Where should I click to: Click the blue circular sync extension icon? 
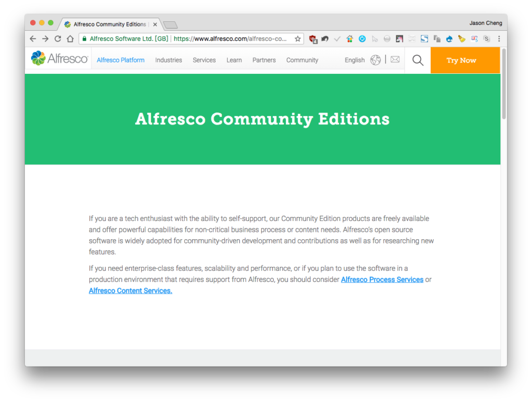click(362, 38)
